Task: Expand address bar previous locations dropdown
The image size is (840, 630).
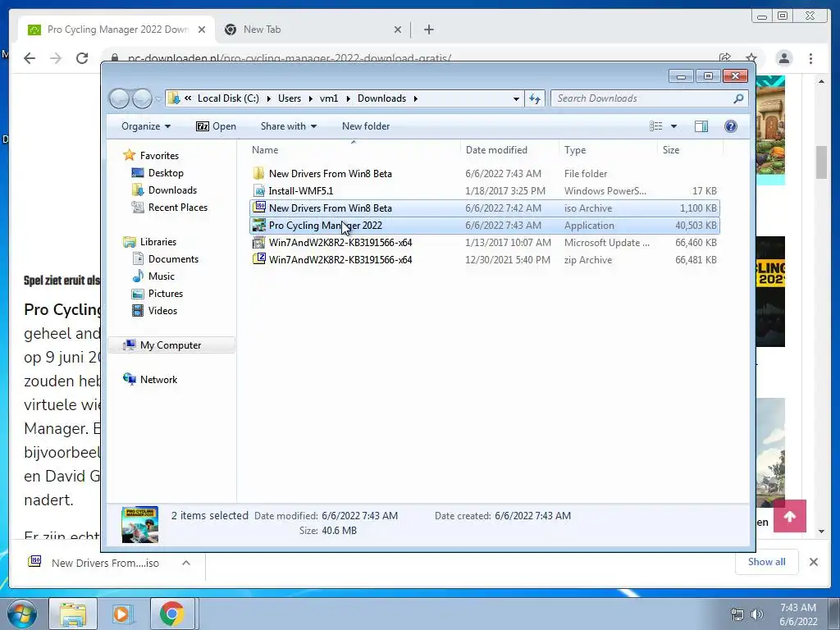Action: pos(516,99)
